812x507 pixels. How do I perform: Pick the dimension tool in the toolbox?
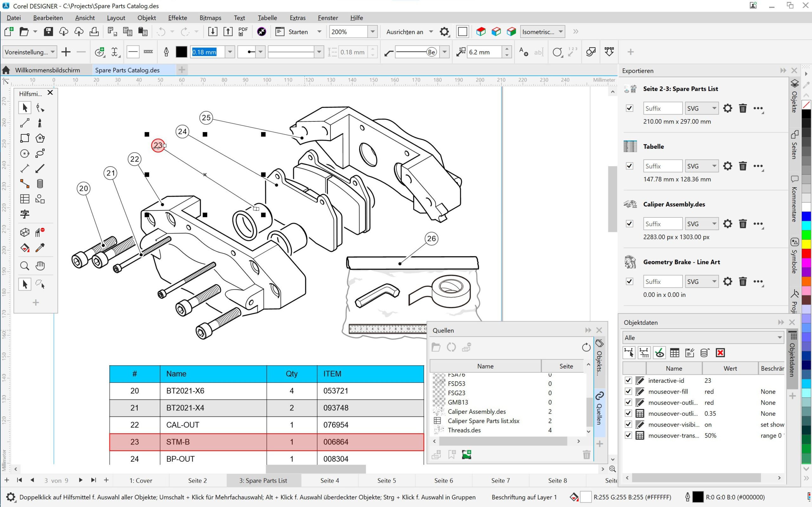24,168
